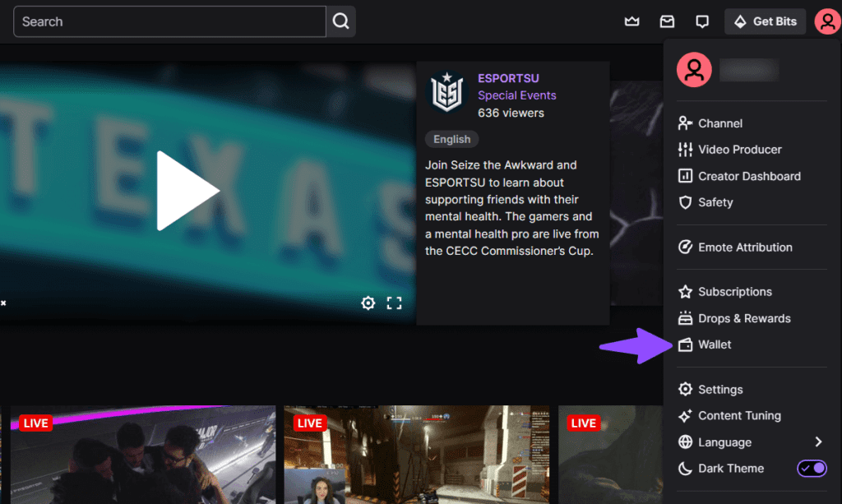Click the Get Bits button
842x504 pixels.
[765, 21]
